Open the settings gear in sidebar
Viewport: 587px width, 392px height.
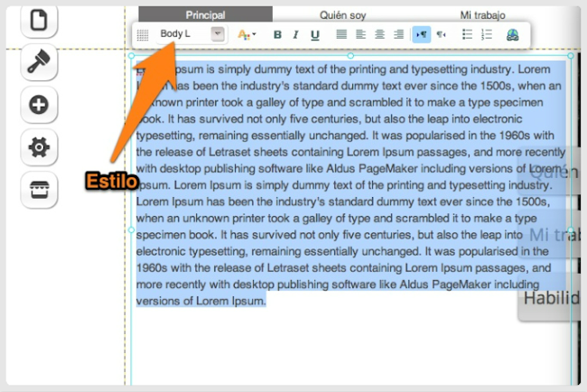click(39, 146)
